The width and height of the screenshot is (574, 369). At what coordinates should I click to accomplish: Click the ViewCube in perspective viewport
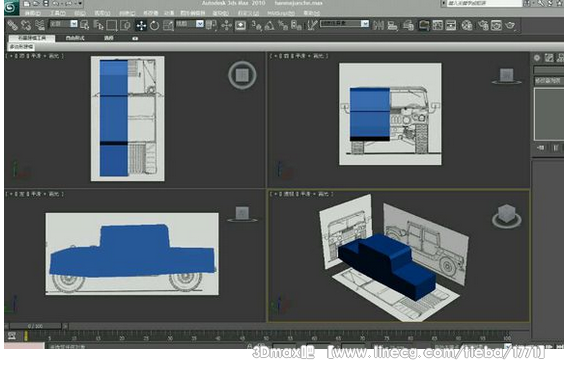click(x=507, y=216)
